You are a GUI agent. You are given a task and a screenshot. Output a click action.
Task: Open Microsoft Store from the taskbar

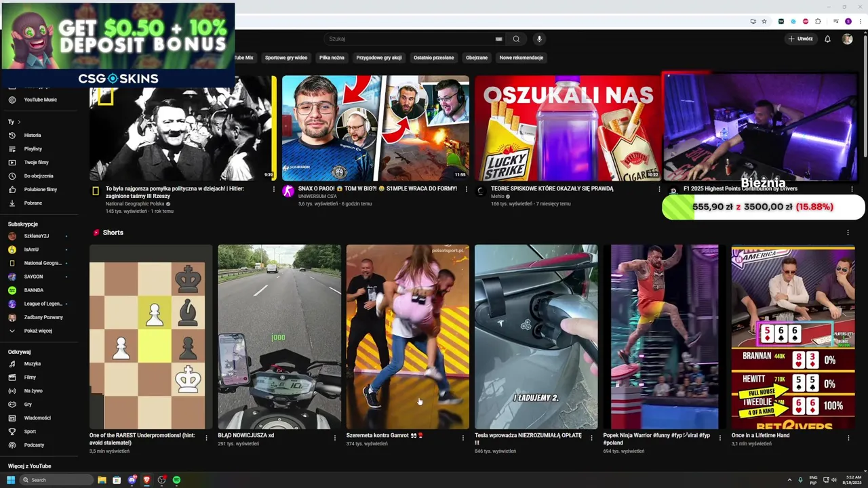coord(117,480)
